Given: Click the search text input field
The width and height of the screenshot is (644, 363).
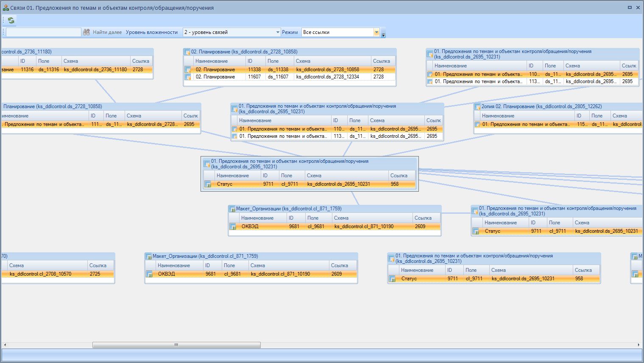Looking at the screenshot, I should [x=43, y=32].
